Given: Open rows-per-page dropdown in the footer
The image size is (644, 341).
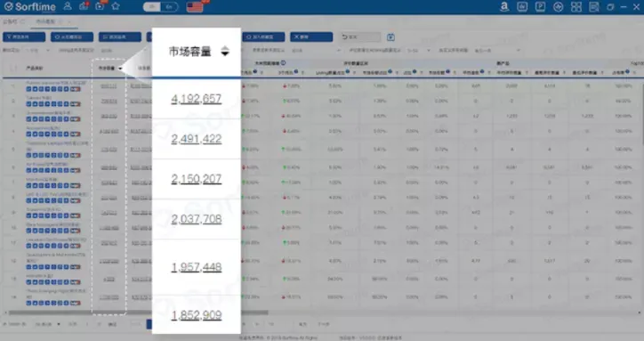Looking at the screenshot, I should click(47, 324).
